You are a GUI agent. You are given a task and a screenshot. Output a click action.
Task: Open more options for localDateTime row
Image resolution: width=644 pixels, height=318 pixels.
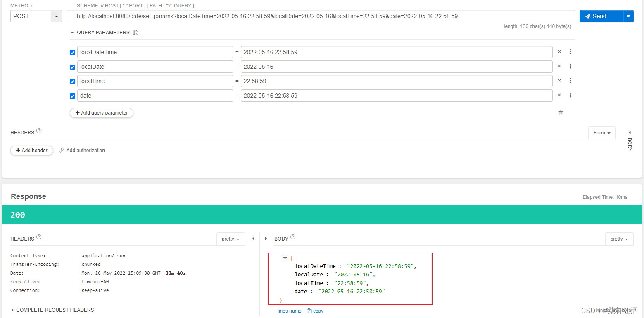point(570,52)
